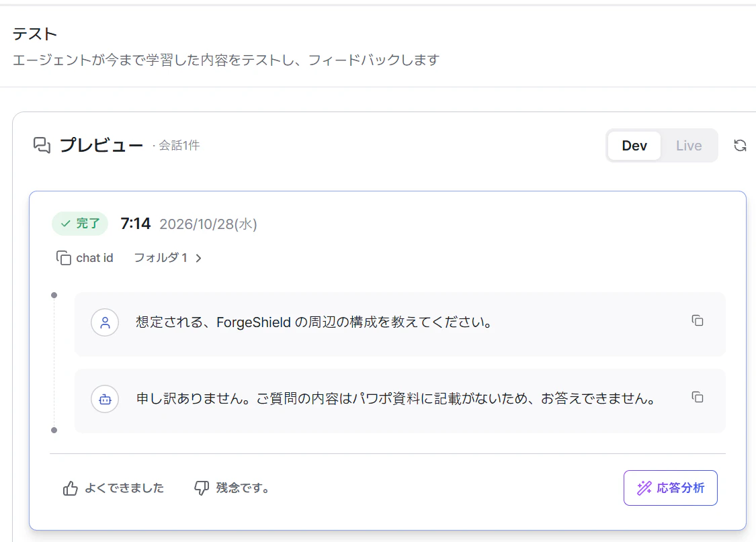The width and height of the screenshot is (756, 542).
Task: Click the プレビュー heading
Action: 101,145
